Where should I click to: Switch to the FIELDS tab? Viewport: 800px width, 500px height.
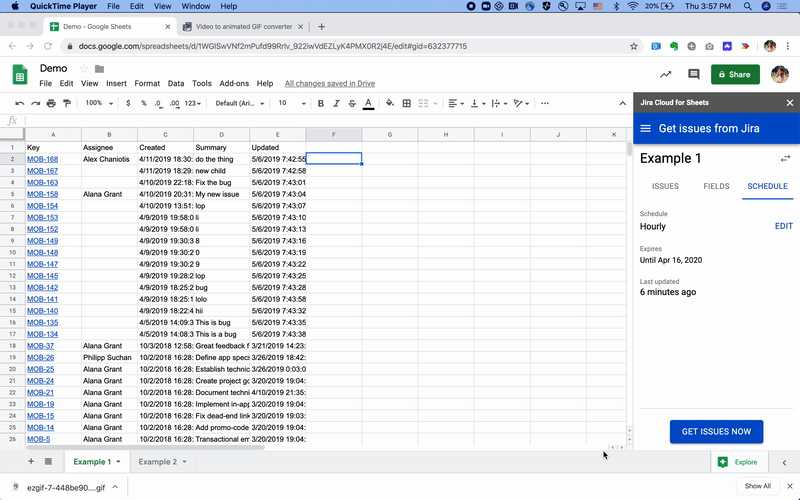(x=716, y=186)
